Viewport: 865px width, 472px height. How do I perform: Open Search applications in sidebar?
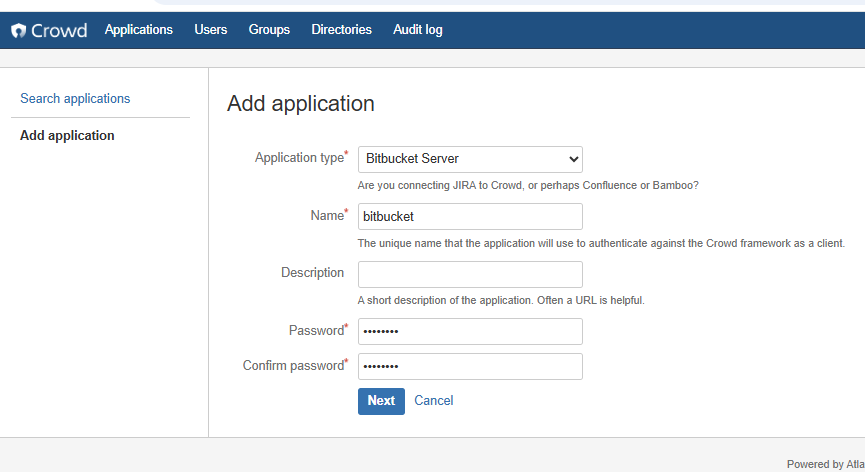tap(75, 99)
